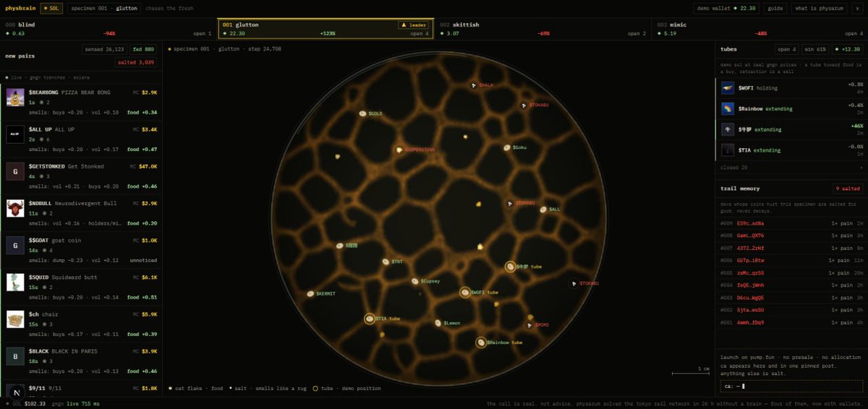Click the $Rainbow tube thumbnail icon
Image resolution: width=868 pixels, height=409 pixels.
coord(728,108)
